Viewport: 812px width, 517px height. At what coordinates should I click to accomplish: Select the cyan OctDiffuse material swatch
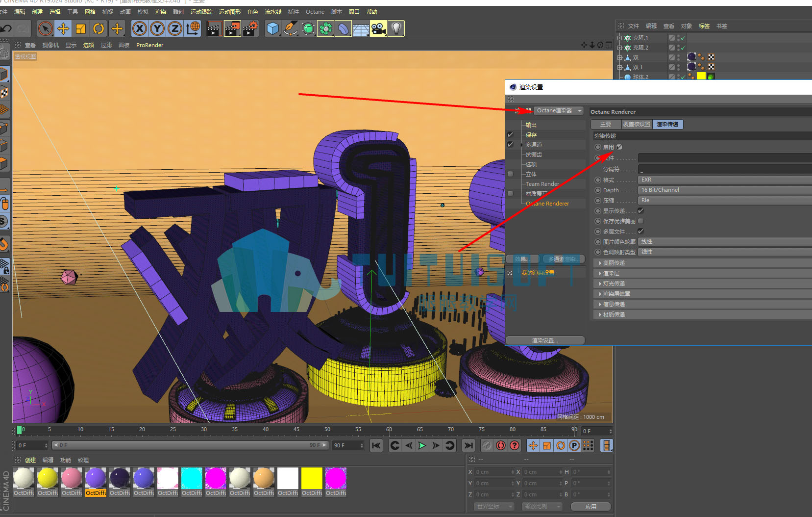pyautogui.click(x=192, y=478)
